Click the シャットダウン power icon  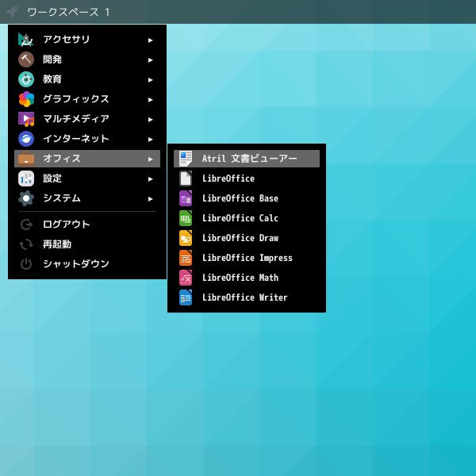pyautogui.click(x=26, y=264)
